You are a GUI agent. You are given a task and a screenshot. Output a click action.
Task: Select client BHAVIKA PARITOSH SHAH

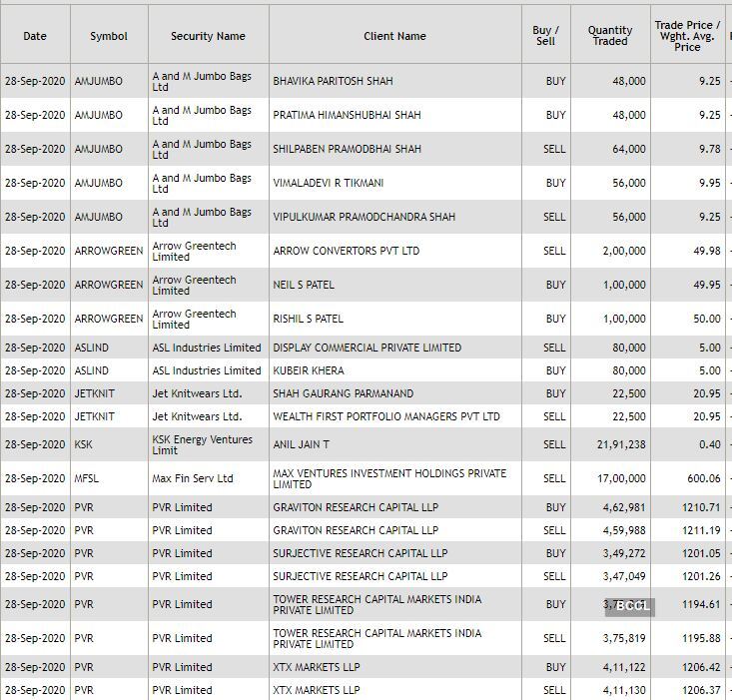point(333,81)
